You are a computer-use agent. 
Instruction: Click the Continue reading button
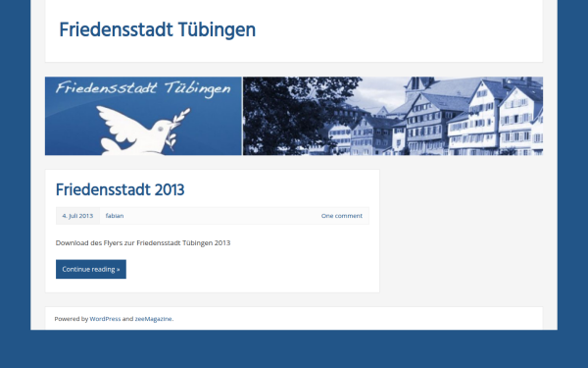point(91,269)
